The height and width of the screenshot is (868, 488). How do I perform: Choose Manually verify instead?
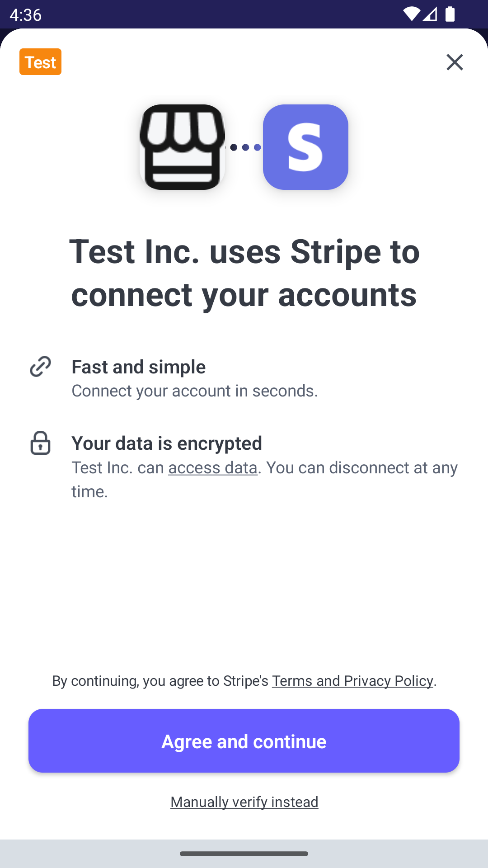pos(244,802)
